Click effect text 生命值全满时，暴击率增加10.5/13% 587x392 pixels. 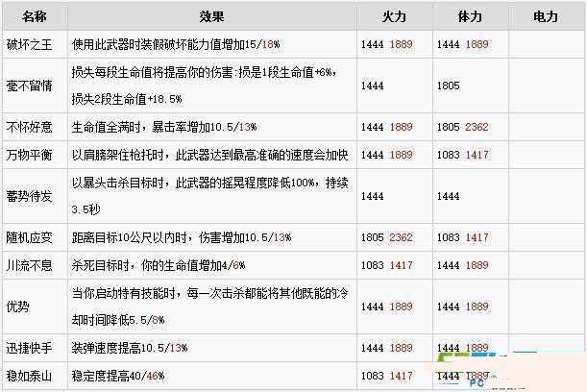pyautogui.click(x=164, y=127)
